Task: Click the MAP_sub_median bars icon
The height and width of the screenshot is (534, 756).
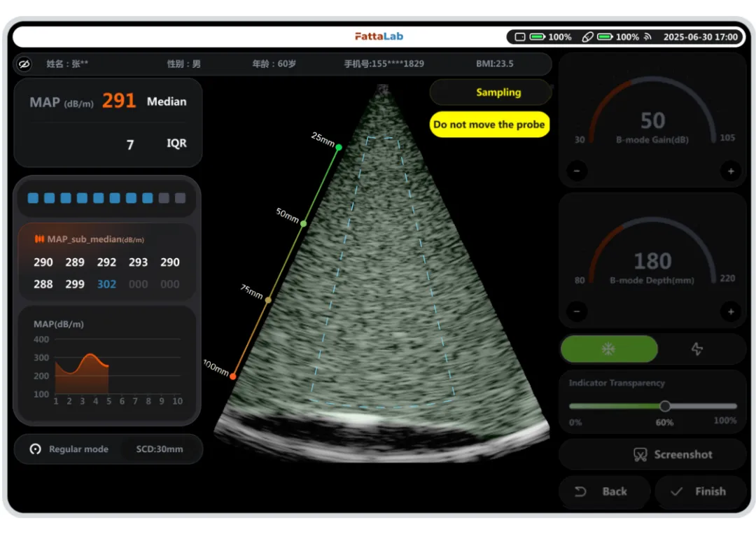Action: click(x=39, y=239)
